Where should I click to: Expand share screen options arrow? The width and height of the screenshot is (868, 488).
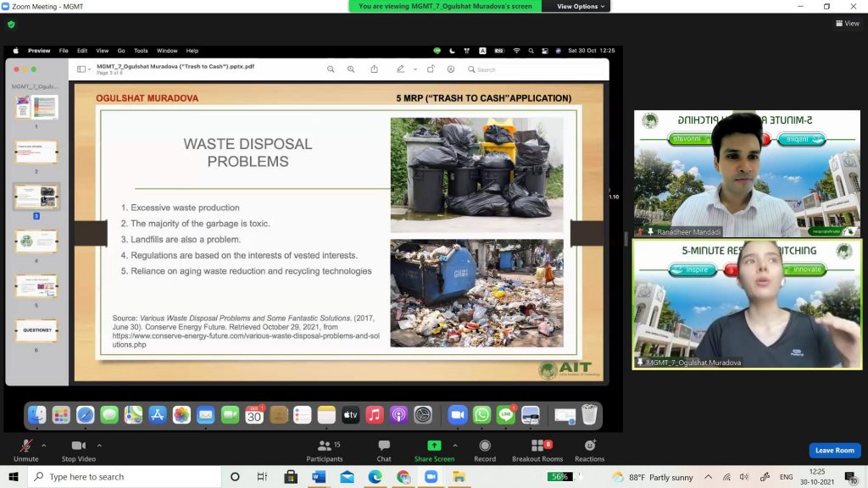pyautogui.click(x=455, y=446)
